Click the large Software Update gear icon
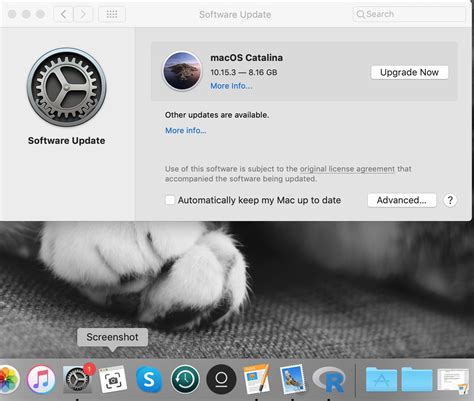The height and width of the screenshot is (401, 474). pos(66,87)
